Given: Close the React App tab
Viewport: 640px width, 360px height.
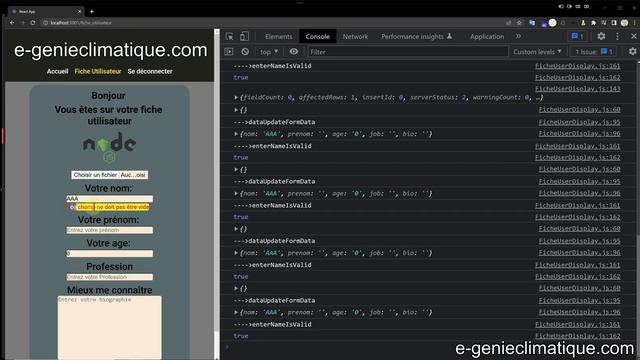Looking at the screenshot, I should pos(79,11).
